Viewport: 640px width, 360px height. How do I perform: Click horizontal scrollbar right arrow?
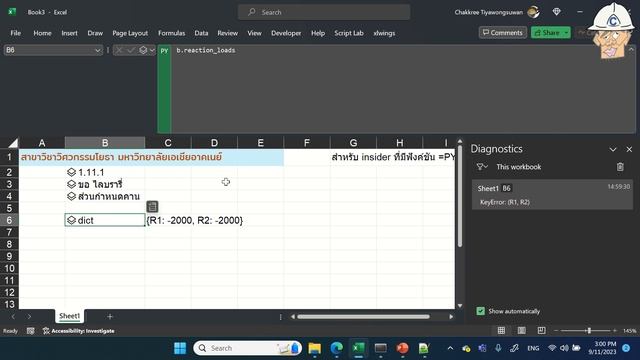(451, 316)
